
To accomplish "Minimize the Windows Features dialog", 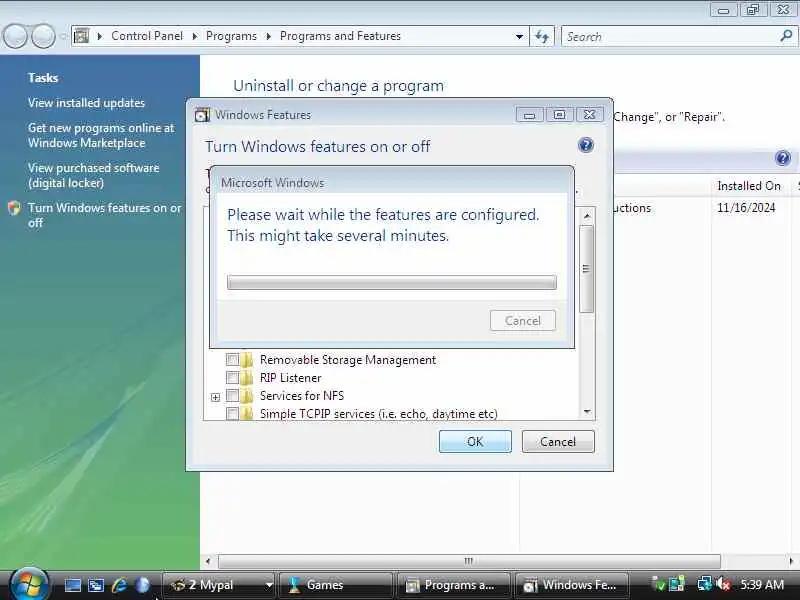I will point(529,115).
